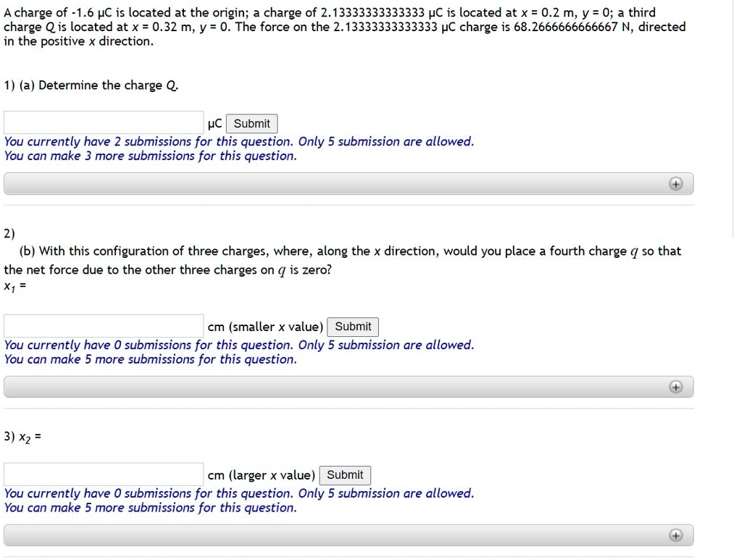Submit the charge Q answer
734x560 pixels.
(251, 123)
